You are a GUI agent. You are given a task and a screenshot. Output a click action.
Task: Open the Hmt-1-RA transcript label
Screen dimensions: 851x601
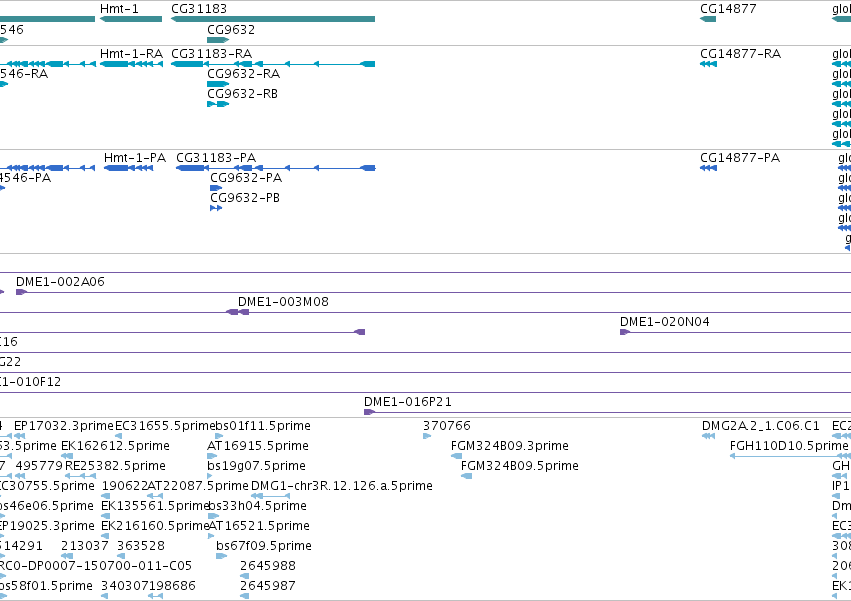coord(131,53)
